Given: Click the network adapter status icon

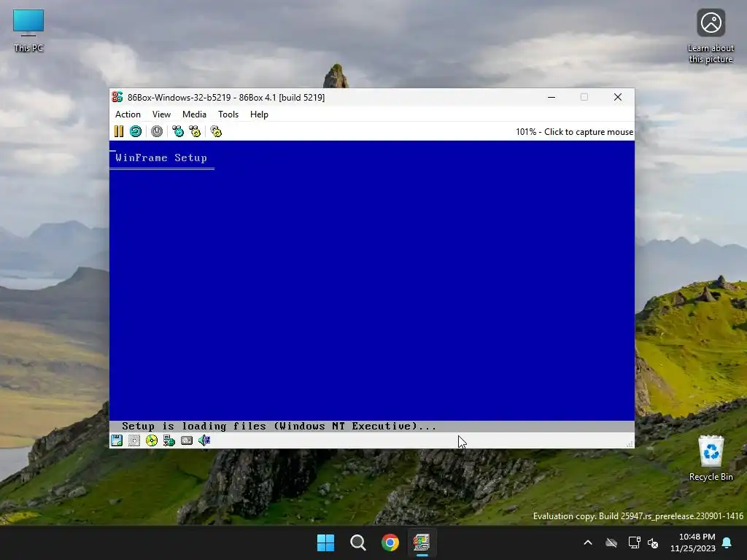Looking at the screenshot, I should (x=169, y=440).
